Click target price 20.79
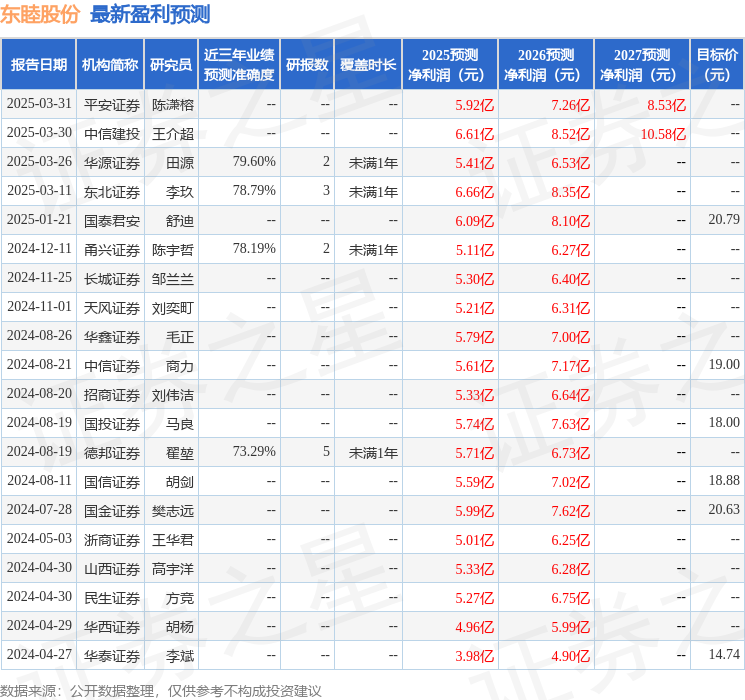745x700 pixels. [x=724, y=220]
